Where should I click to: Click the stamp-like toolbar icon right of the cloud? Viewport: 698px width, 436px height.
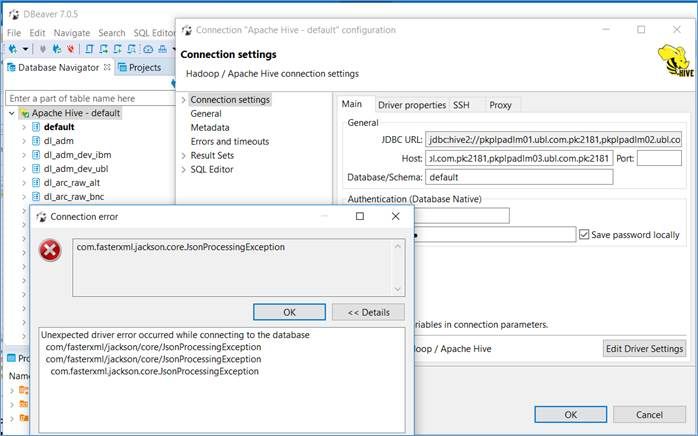click(162, 49)
